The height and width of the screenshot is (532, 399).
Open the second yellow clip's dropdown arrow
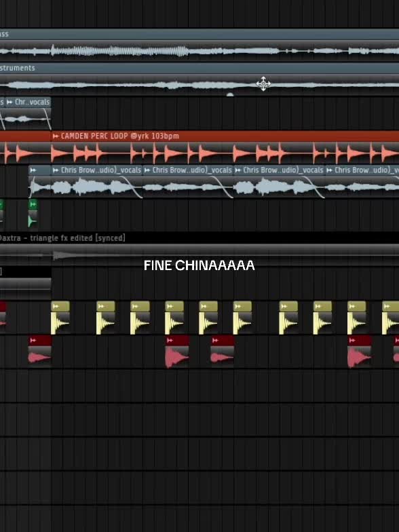click(x=101, y=307)
